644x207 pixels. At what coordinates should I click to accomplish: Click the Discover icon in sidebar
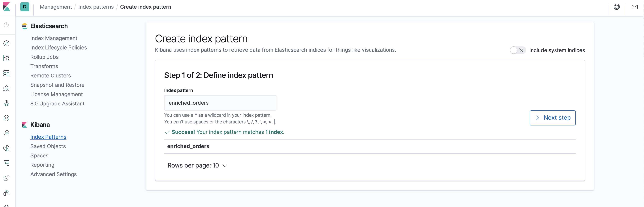[x=6, y=44]
